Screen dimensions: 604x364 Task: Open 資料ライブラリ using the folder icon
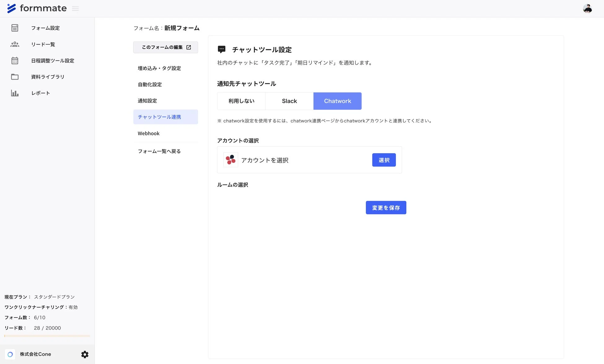[15, 77]
